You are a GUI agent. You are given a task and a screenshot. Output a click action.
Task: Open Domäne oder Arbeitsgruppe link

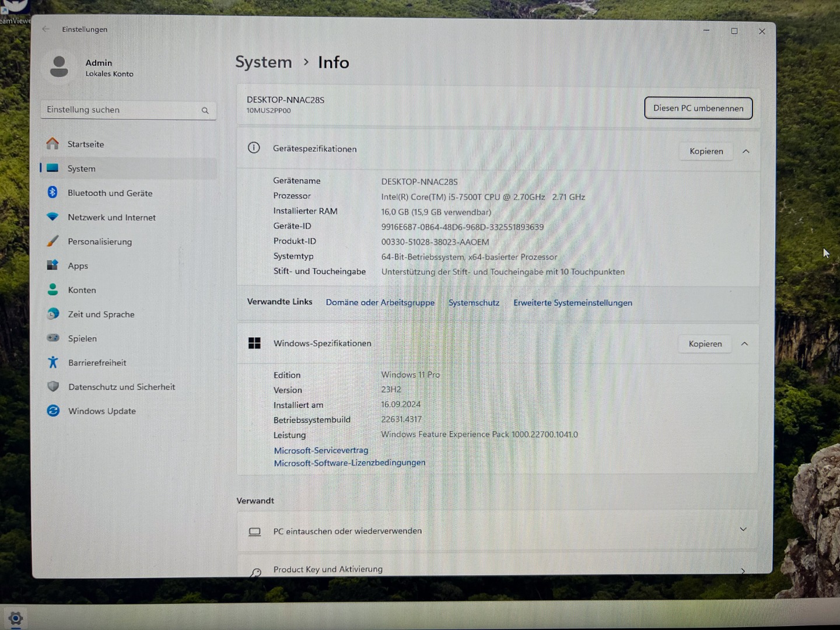[x=380, y=302]
